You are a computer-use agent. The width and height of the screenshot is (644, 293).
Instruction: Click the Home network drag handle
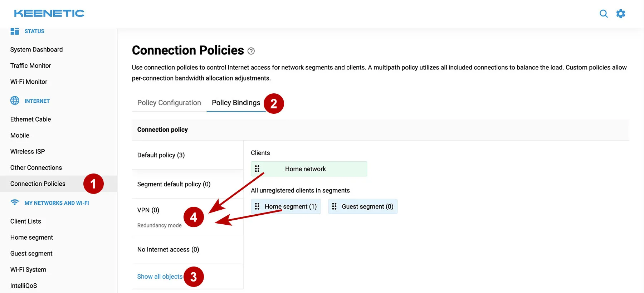(x=257, y=169)
